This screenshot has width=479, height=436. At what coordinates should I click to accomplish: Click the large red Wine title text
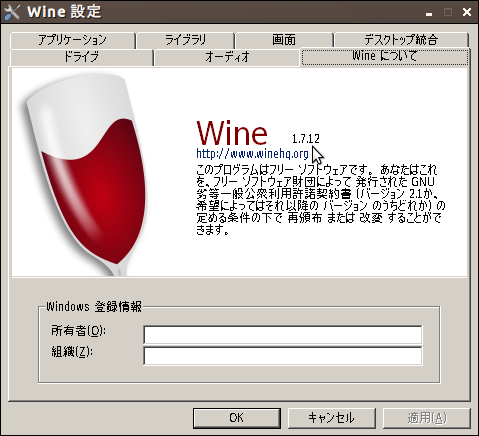(232, 133)
